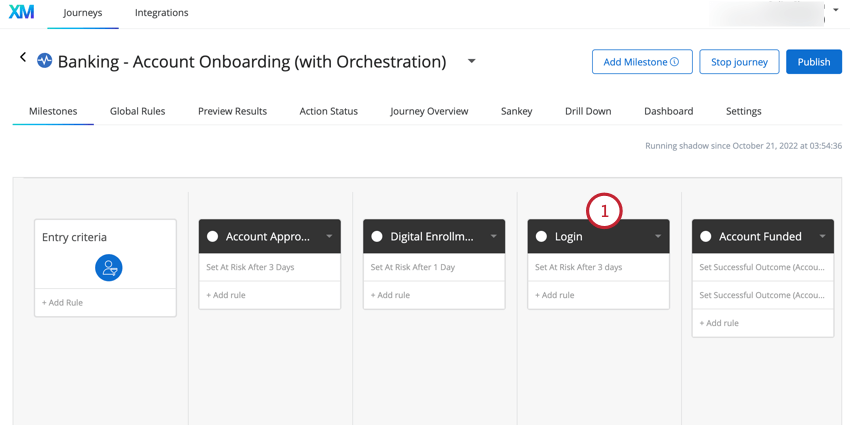Open the Global Rules tab
Viewport: 850px width, 425px height.
(138, 111)
